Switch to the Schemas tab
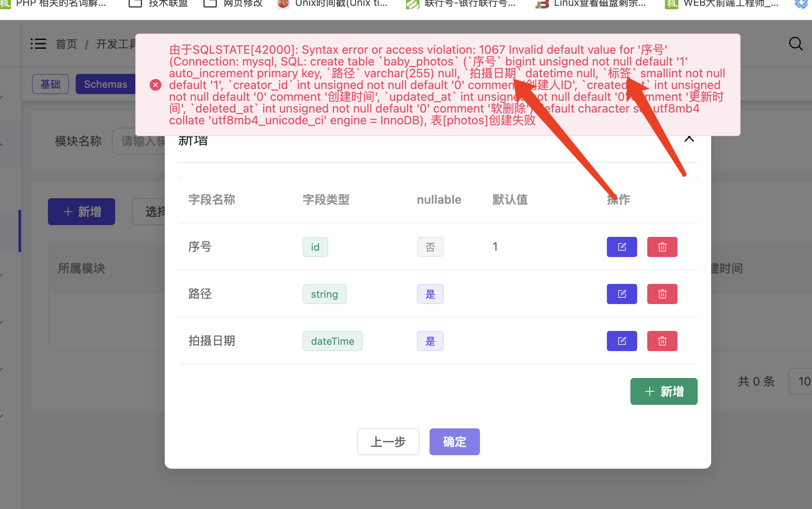 tap(105, 84)
